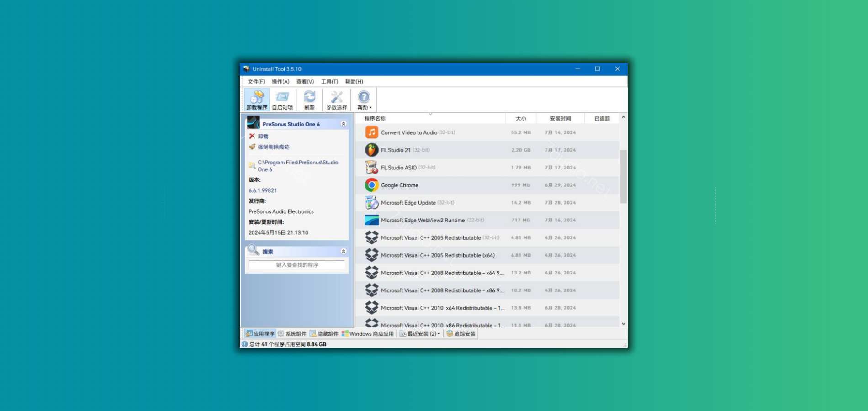Switch to the 隐藏组件 tab
Screen dimensions: 868x411
[x=324, y=334]
